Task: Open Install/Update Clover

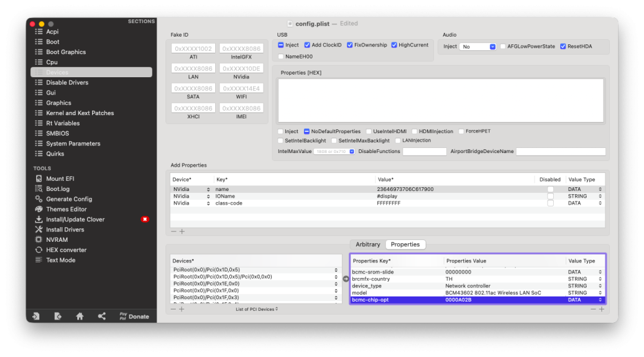Action: (75, 219)
